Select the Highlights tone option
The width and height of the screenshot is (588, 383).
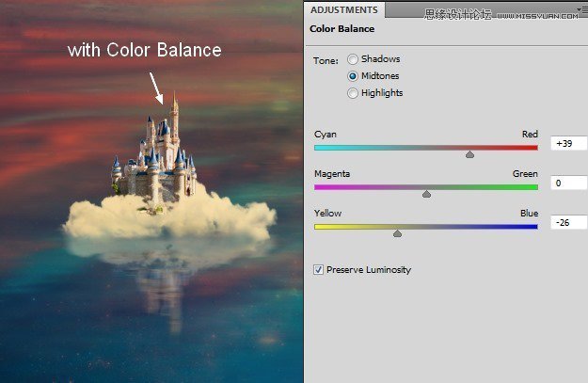353,93
